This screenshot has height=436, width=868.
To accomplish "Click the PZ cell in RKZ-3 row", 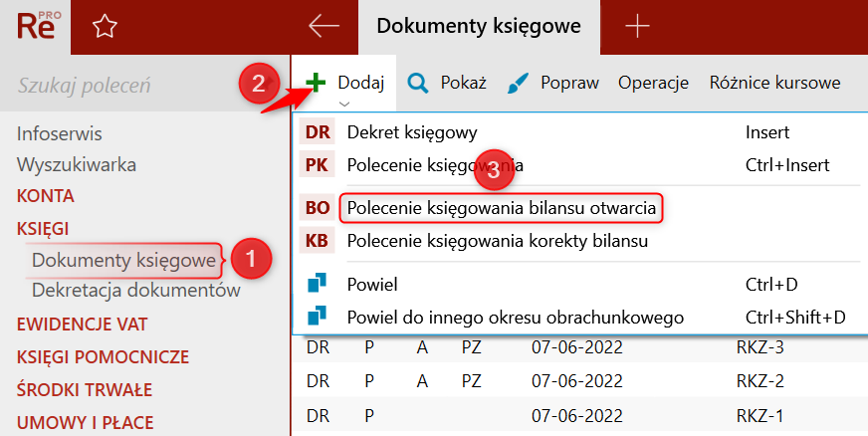I will 471,347.
